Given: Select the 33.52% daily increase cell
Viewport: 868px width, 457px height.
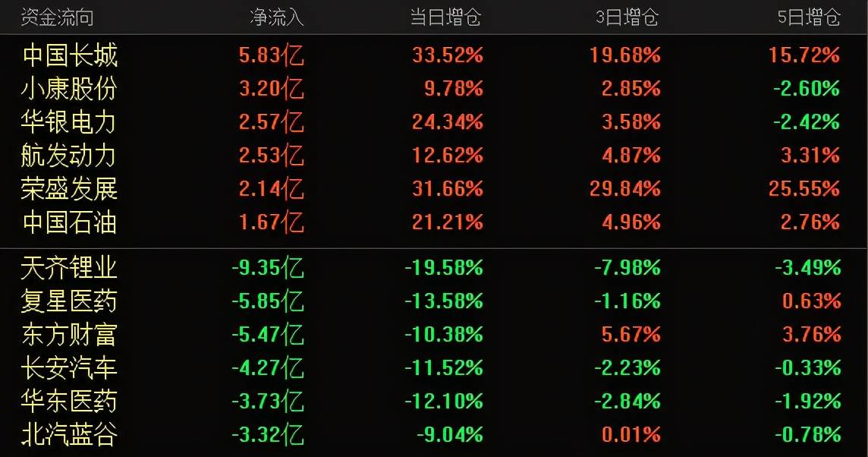Looking at the screenshot, I should coord(448,55).
